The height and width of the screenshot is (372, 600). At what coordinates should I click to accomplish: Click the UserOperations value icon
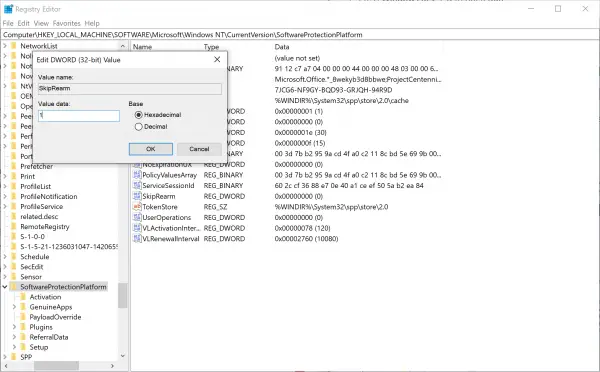(x=137, y=217)
